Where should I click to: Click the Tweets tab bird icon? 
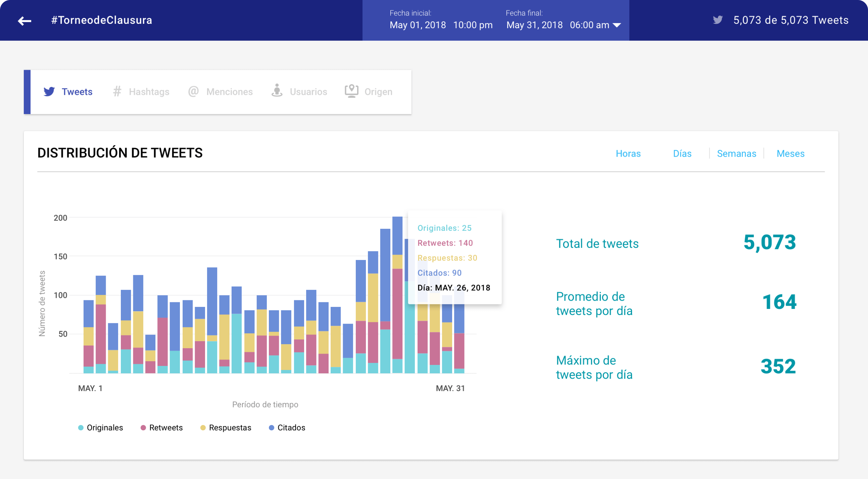[x=49, y=92]
